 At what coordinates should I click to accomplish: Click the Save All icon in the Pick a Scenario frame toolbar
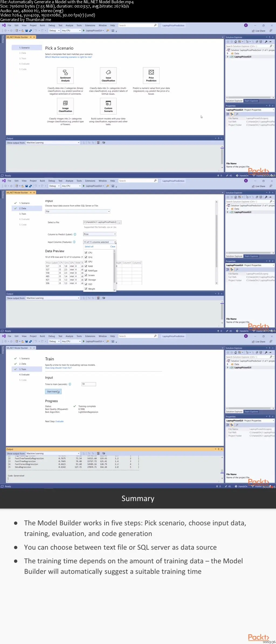pyautogui.click(x=30, y=30)
